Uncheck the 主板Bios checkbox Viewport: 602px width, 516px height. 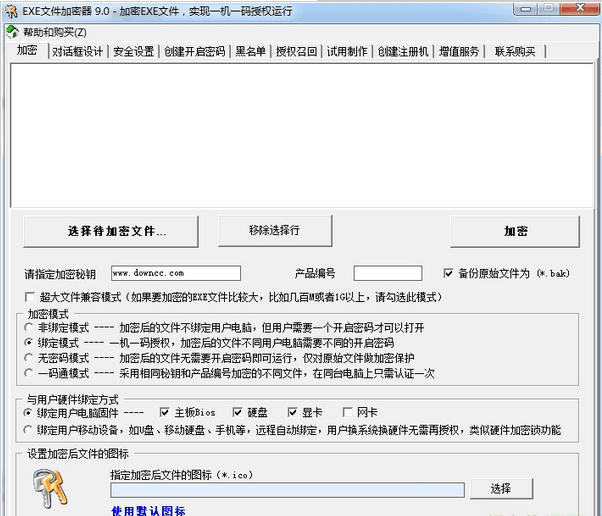pos(165,413)
